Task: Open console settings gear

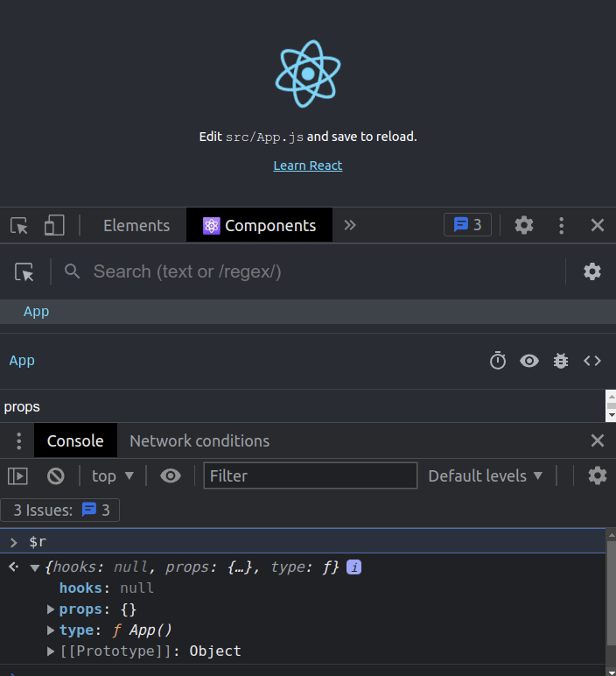Action: point(598,476)
